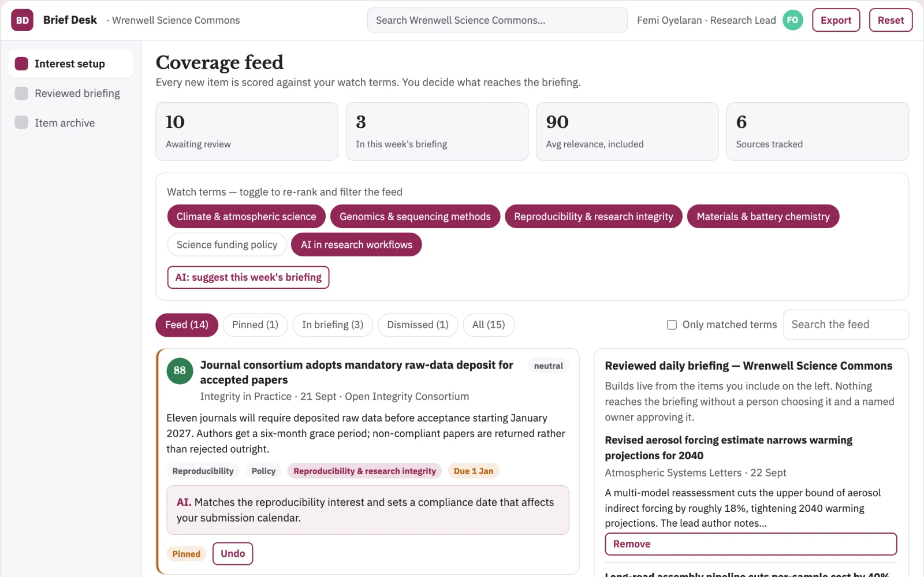Image resolution: width=924 pixels, height=577 pixels.
Task: Click the Awaiting review stat card
Action: (x=247, y=132)
